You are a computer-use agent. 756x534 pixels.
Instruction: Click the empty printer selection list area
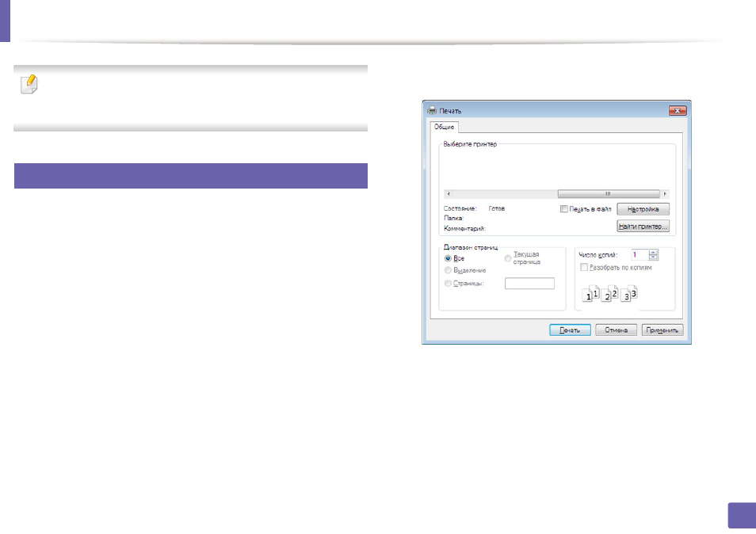[x=557, y=169]
